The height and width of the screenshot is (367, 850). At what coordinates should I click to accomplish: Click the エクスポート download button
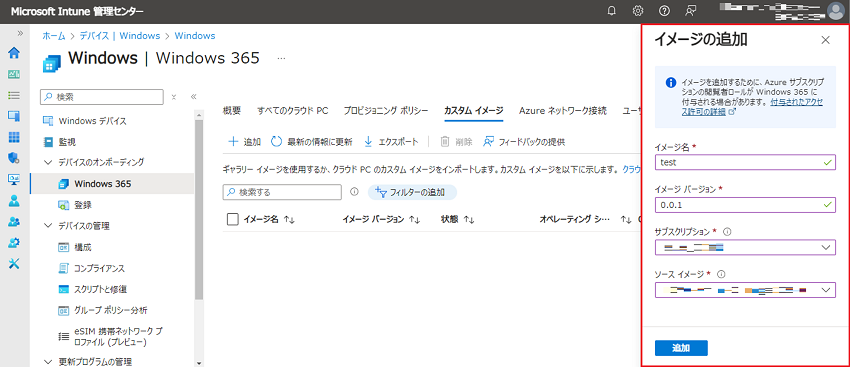pos(390,142)
